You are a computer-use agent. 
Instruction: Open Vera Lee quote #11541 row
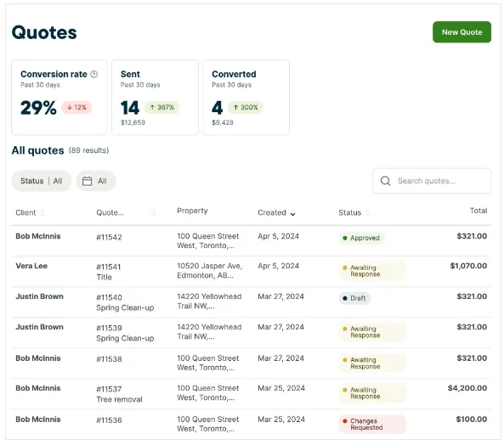coord(252,271)
